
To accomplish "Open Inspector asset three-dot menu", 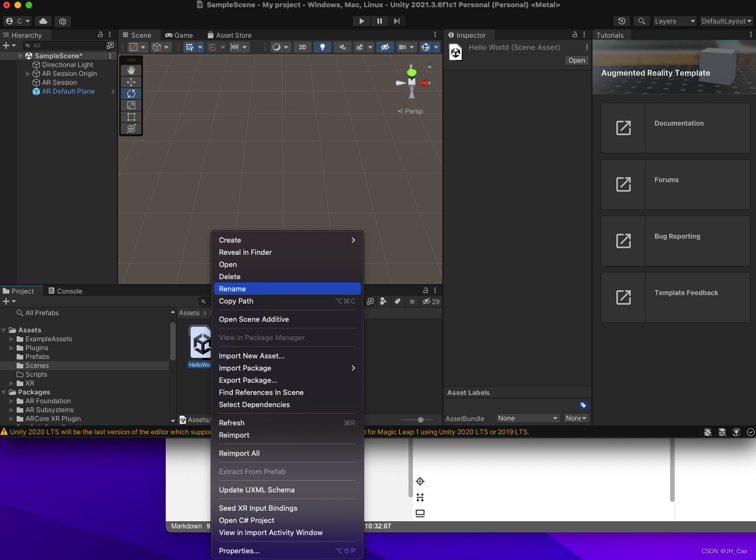I will coord(586,47).
